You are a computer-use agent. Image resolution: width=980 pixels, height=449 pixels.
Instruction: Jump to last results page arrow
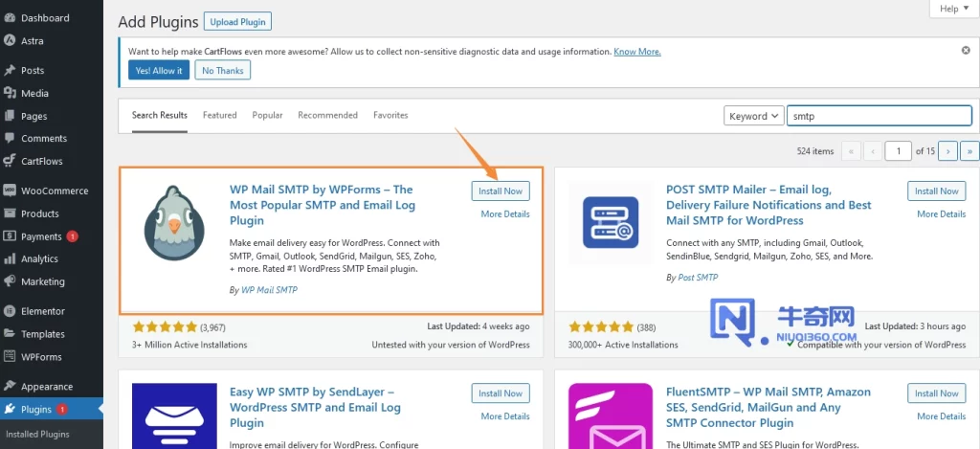(x=969, y=151)
